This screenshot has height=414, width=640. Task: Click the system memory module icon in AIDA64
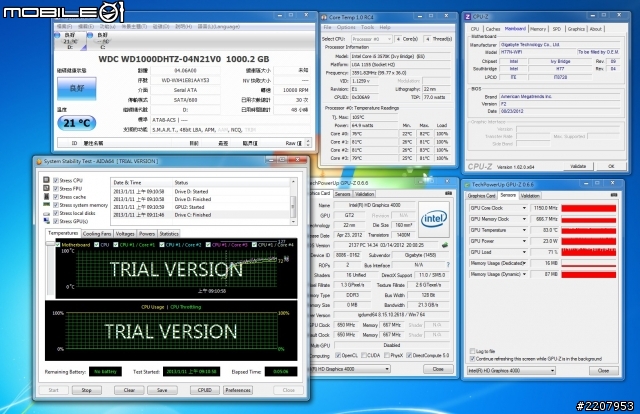tap(47, 205)
